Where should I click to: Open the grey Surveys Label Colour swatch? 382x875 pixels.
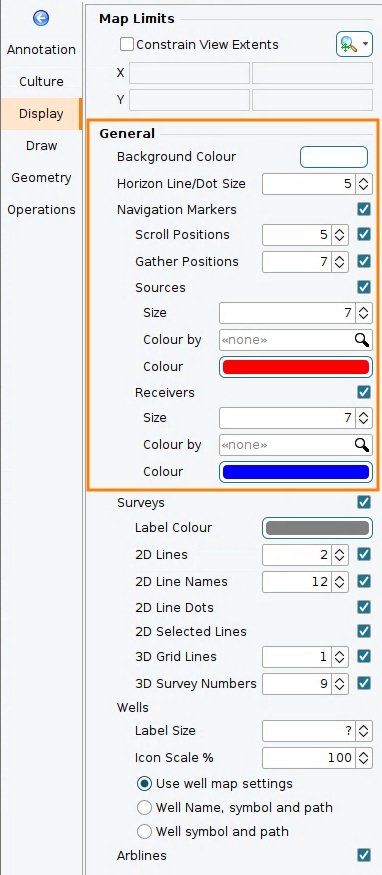pyautogui.click(x=317, y=528)
